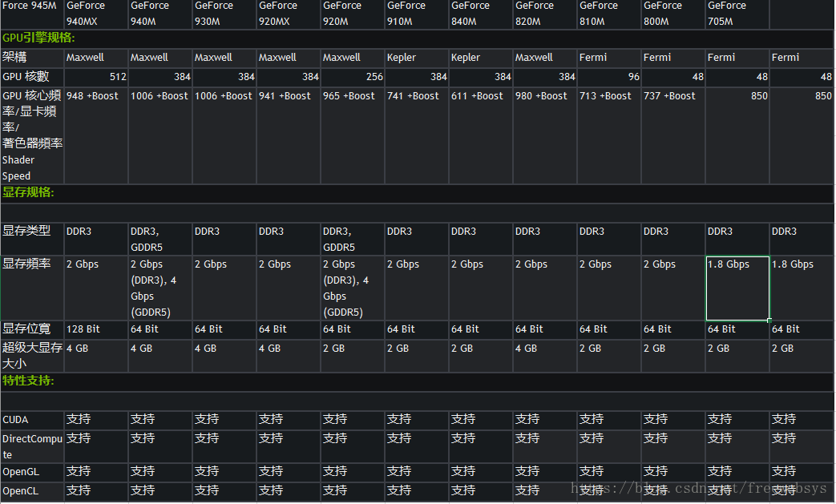Image resolution: width=836 pixels, height=504 pixels.
Task: Select the '超级大显存大小' row label
Action: (32, 355)
